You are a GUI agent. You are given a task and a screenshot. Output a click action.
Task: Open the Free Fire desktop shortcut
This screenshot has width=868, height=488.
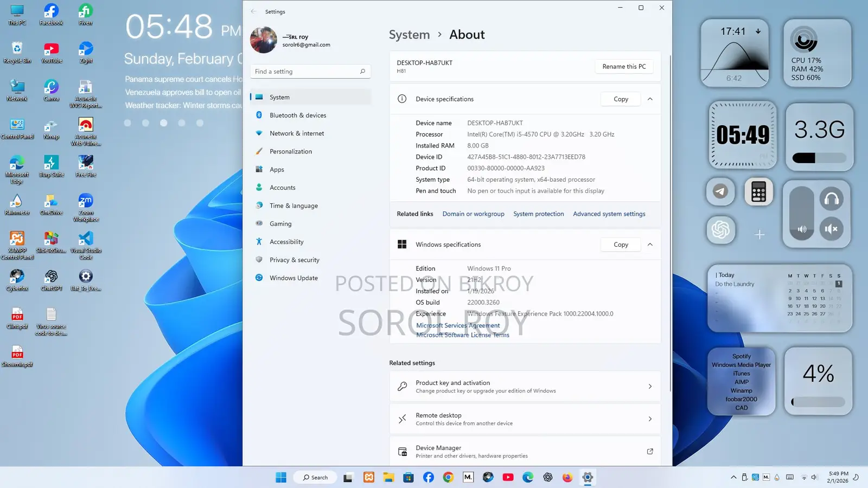tap(86, 166)
